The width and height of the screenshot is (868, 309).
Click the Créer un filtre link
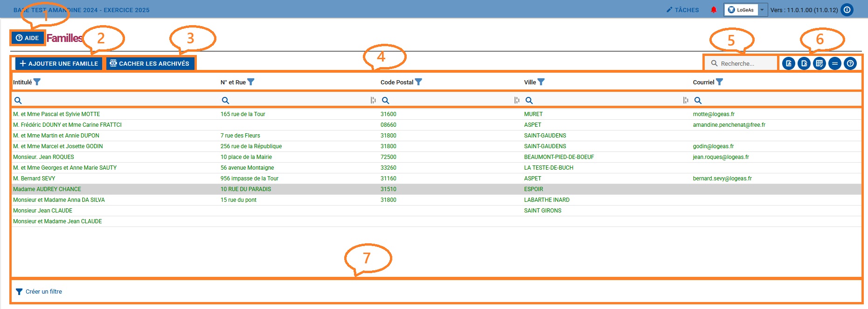pos(43,292)
